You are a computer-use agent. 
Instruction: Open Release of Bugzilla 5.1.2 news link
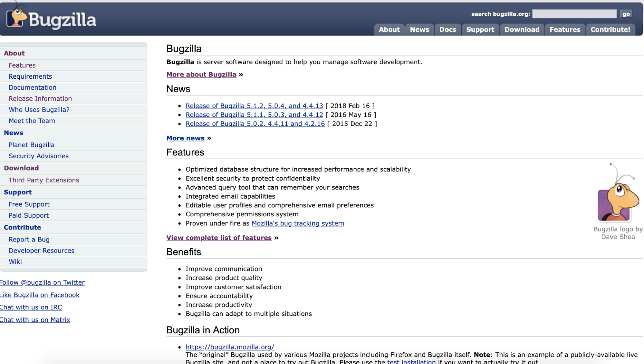(254, 106)
